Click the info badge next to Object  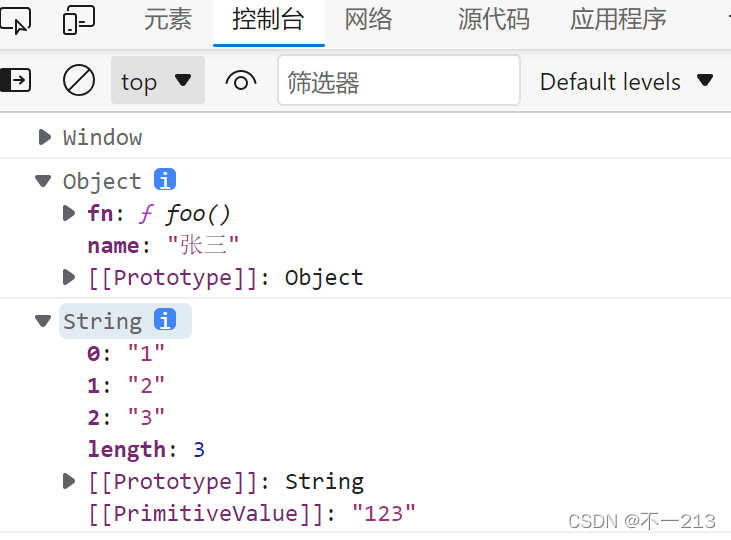(165, 180)
